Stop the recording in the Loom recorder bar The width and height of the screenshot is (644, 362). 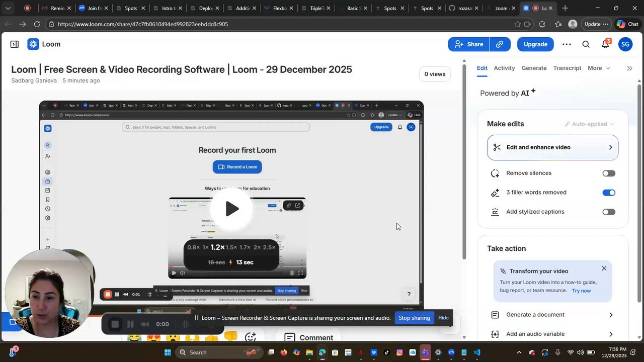[115, 324]
